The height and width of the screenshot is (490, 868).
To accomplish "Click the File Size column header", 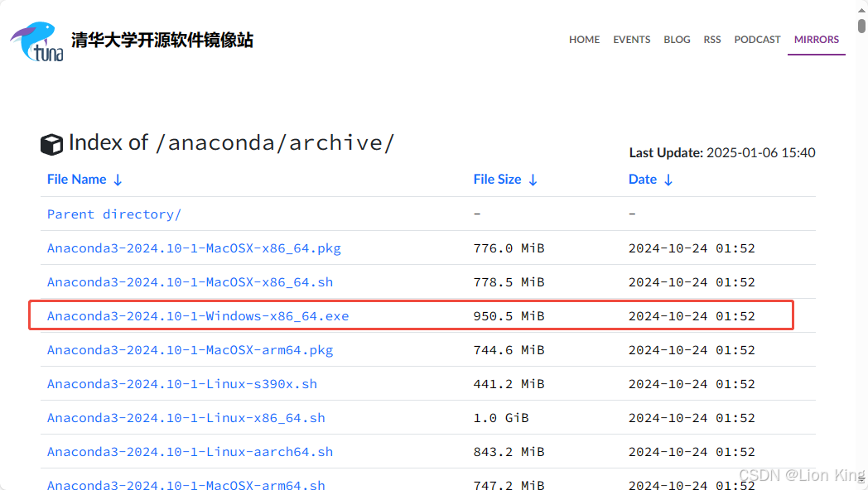I will 497,179.
